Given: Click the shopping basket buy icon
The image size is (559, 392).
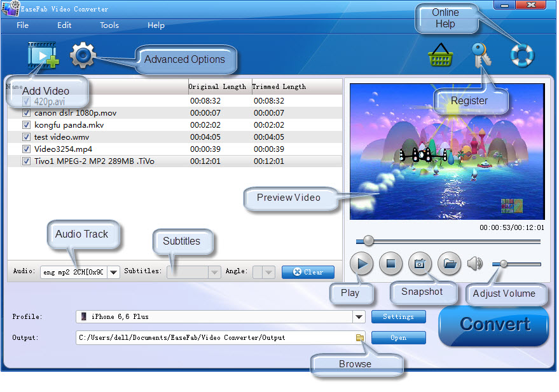Looking at the screenshot, I should pos(440,55).
